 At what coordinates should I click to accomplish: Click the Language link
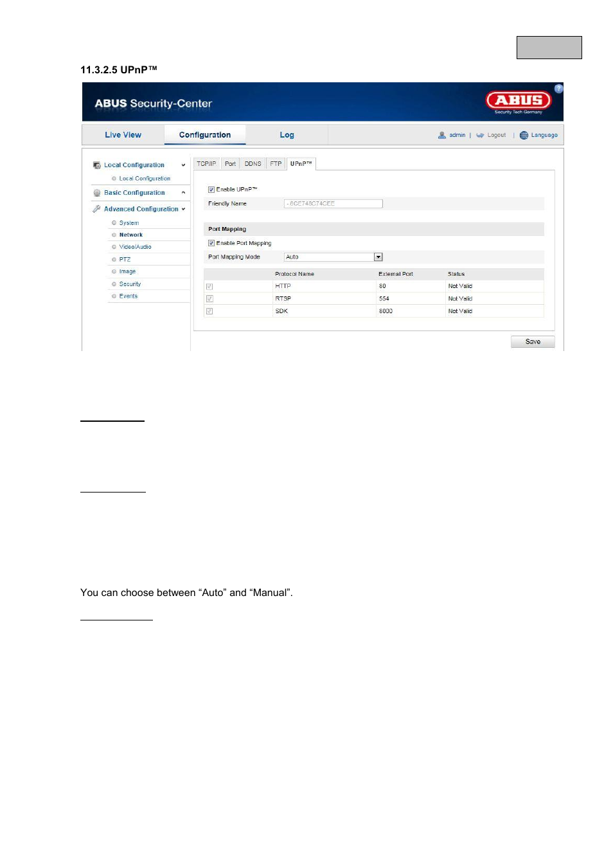pos(544,135)
